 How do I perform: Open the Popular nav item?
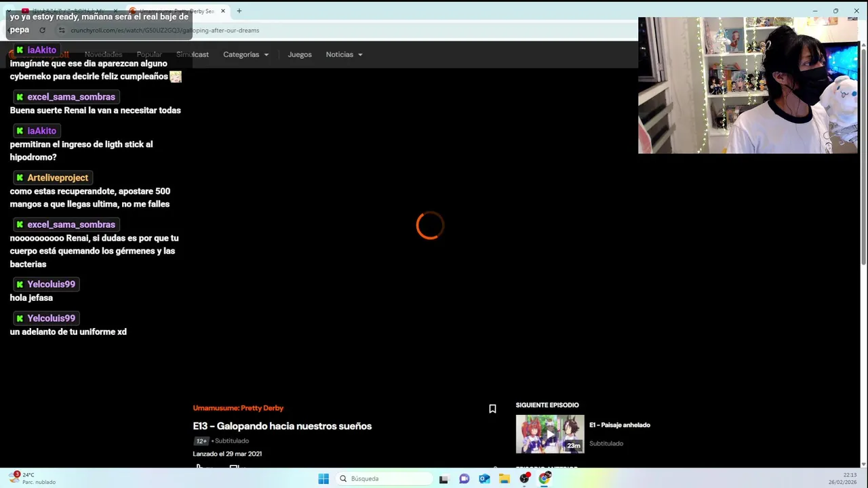tap(149, 54)
